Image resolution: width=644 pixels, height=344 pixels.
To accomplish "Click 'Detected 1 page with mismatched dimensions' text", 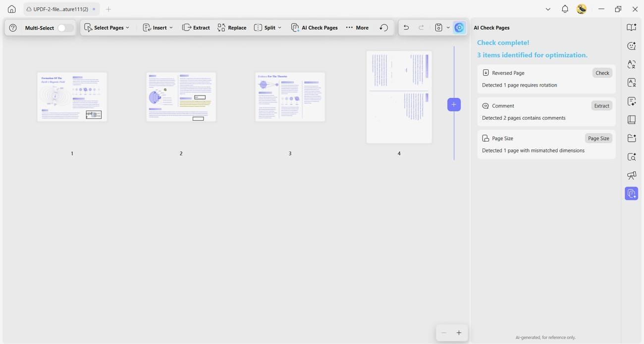I will [533, 150].
